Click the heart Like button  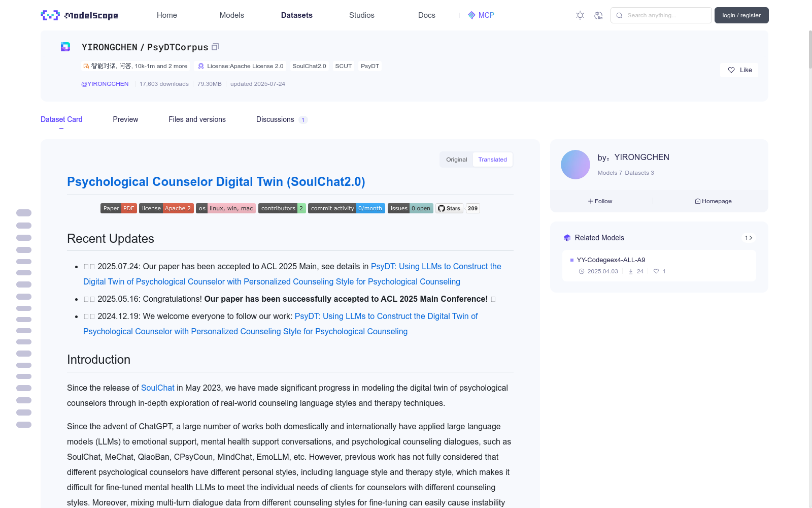point(739,70)
